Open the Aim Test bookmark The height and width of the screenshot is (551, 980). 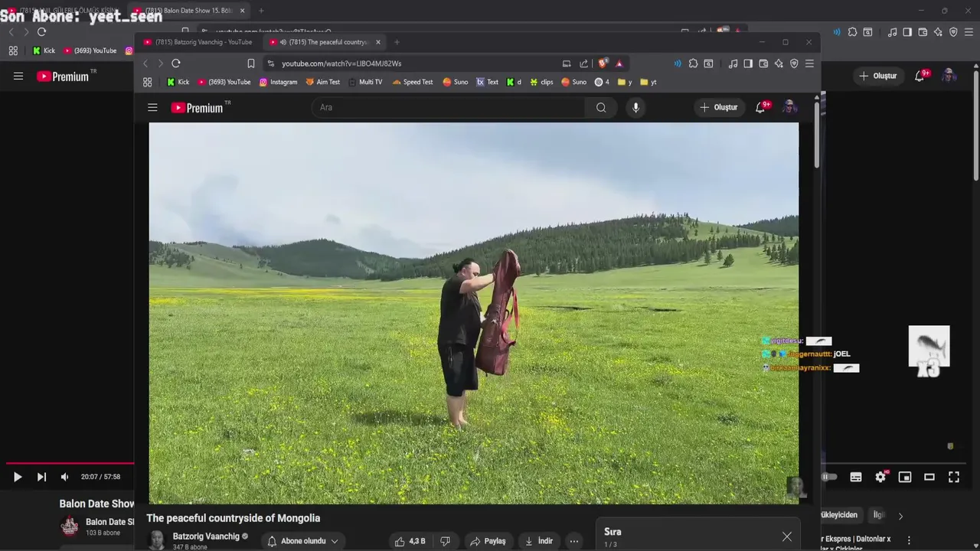tap(322, 82)
